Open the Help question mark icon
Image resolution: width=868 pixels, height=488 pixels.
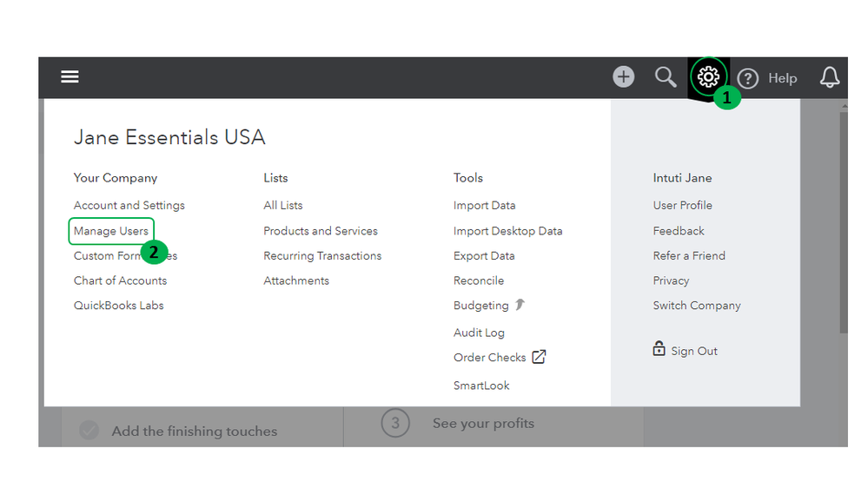click(748, 78)
